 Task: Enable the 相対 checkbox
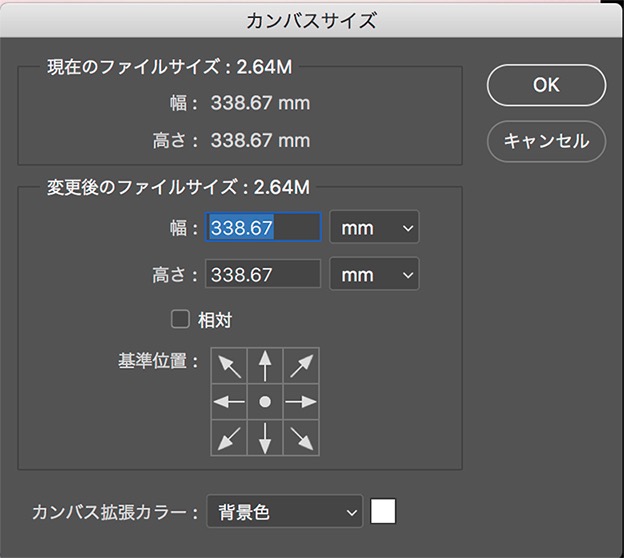[x=180, y=320]
